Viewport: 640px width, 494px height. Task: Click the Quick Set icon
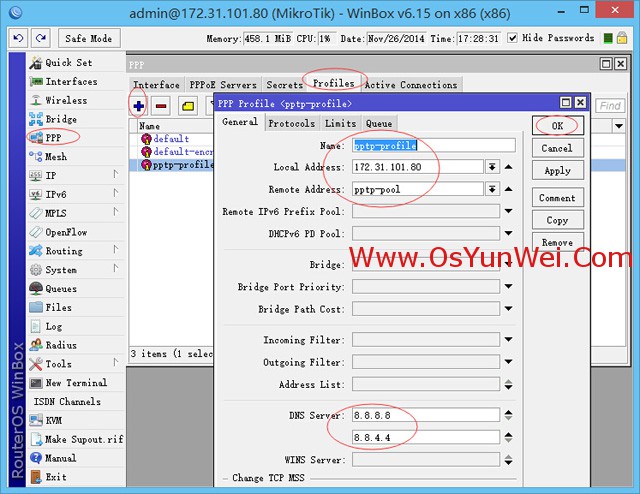click(x=36, y=62)
